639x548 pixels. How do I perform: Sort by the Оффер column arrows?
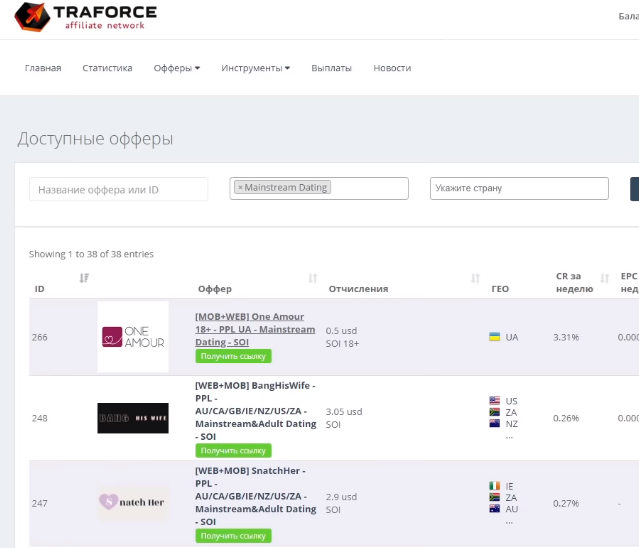(x=313, y=278)
